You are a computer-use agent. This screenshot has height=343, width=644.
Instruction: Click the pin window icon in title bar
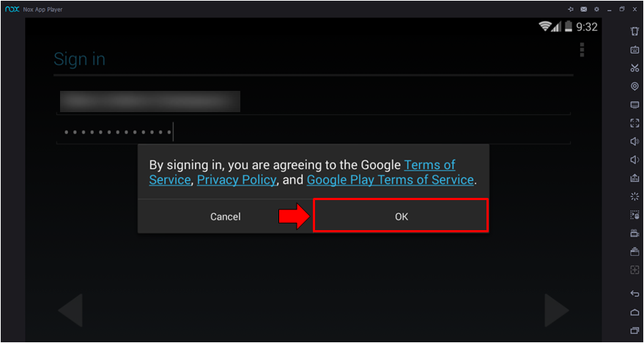571,9
